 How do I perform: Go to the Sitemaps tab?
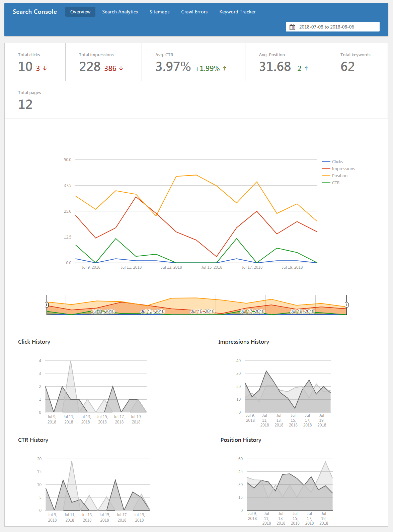(x=159, y=12)
